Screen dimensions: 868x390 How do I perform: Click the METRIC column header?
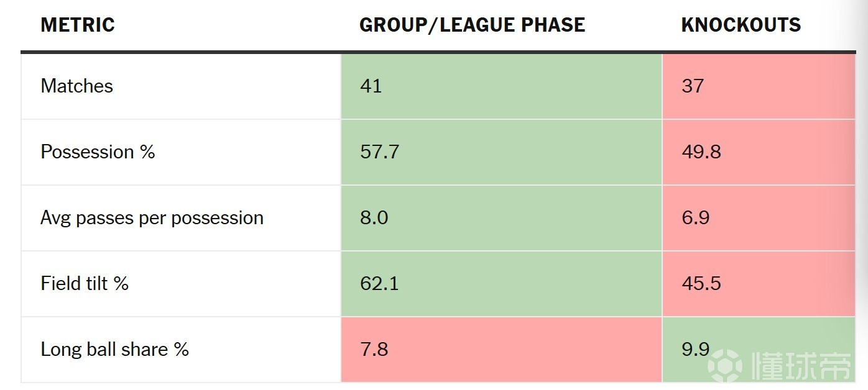point(78,25)
